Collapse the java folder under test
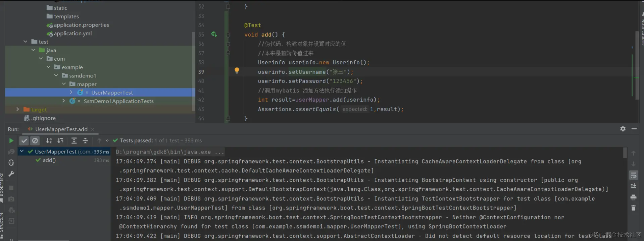 (33, 50)
